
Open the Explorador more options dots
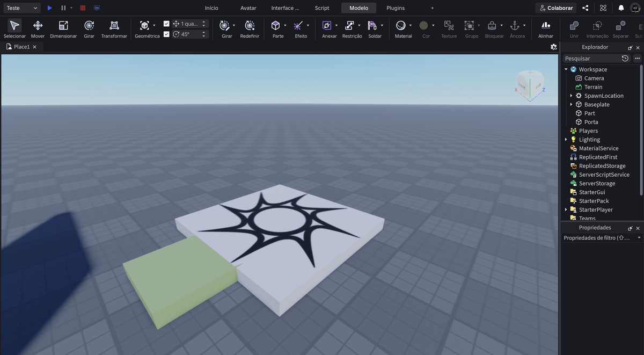pos(637,58)
